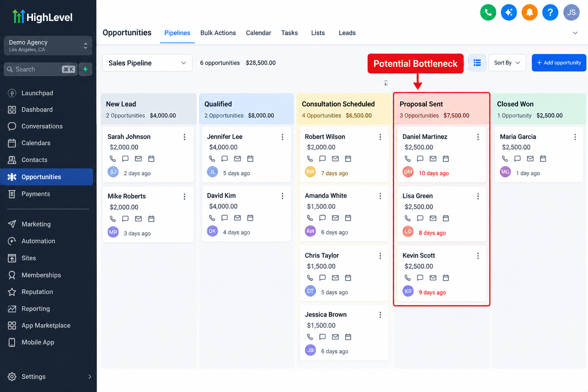
Task: Expand the Demo Agency account switcher
Action: [48, 46]
